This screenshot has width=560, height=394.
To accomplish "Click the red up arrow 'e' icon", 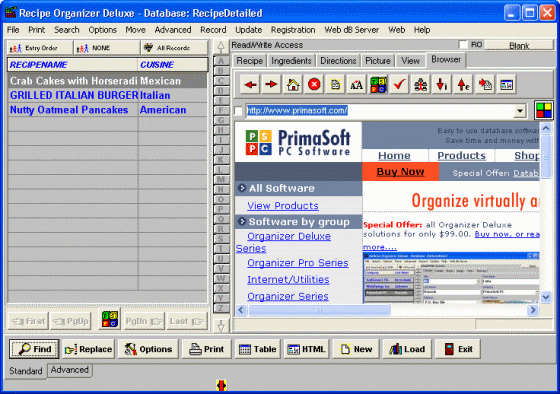I will [x=463, y=85].
